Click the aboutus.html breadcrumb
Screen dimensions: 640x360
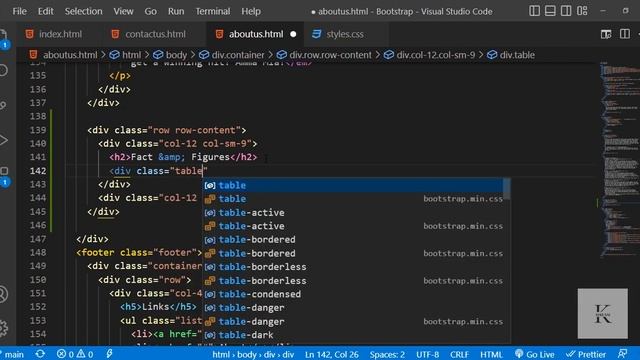pos(64,55)
